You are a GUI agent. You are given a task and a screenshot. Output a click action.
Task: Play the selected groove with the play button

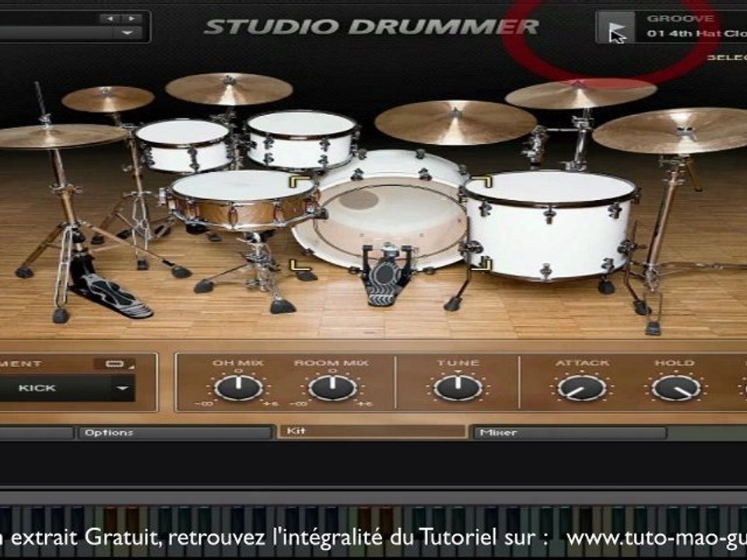point(615,28)
